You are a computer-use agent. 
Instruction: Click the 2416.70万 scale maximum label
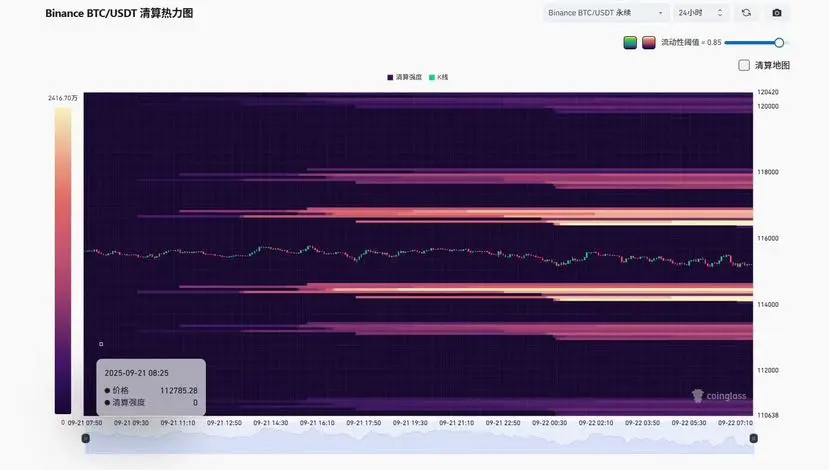coord(63,98)
